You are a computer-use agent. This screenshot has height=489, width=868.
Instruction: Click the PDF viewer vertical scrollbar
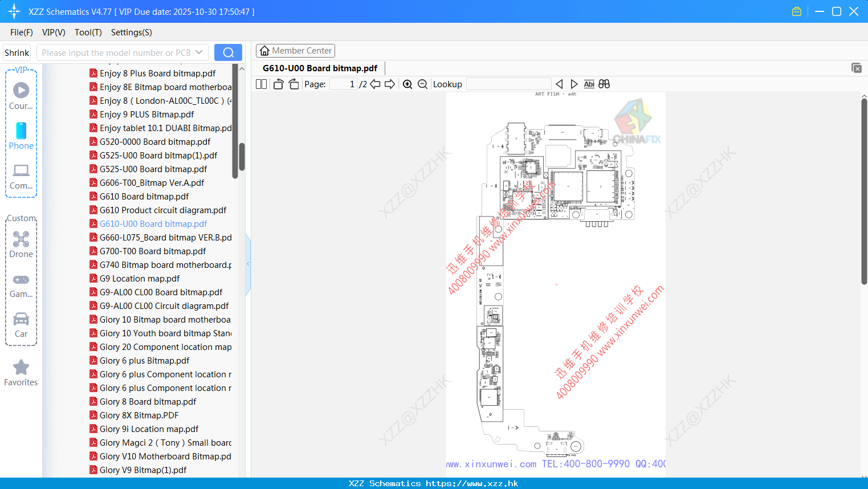(x=864, y=191)
